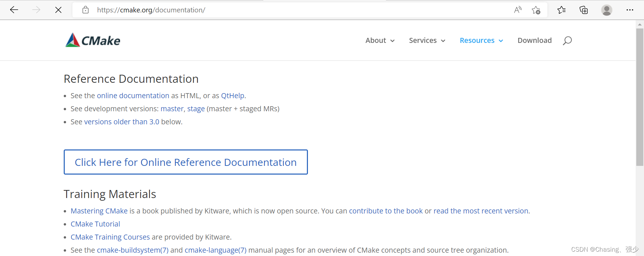Open the QtHelp link
Viewport: 644px width, 256px height.
(232, 96)
